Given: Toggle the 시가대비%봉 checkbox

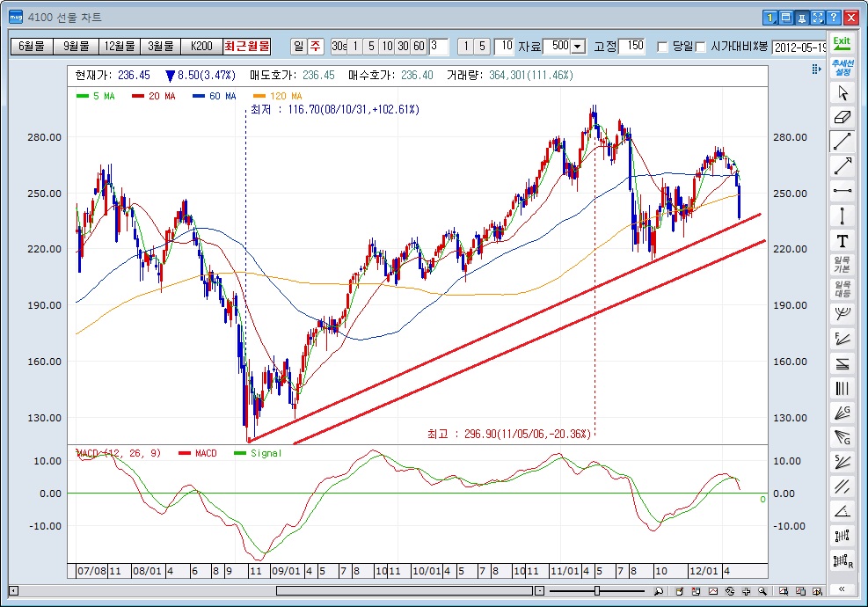Looking at the screenshot, I should click(701, 47).
